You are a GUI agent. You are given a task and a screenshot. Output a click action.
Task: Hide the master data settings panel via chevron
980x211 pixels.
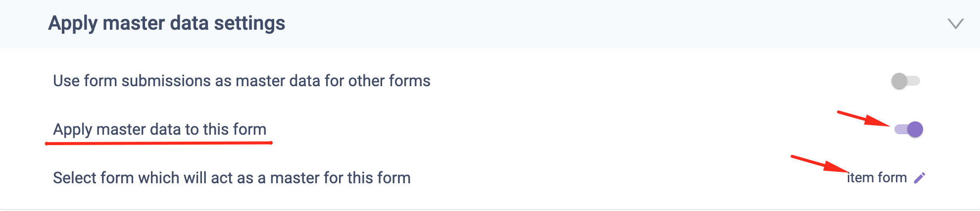[955, 24]
